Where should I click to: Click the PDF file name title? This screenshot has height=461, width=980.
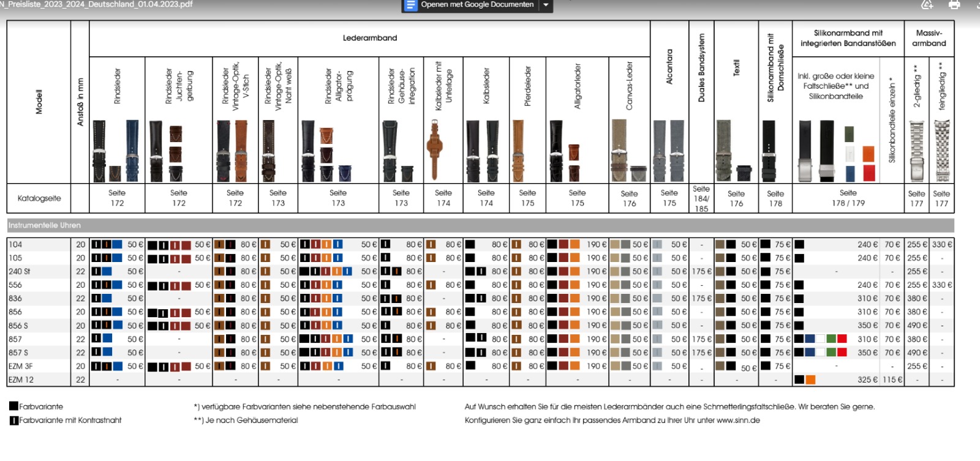pos(97,4)
